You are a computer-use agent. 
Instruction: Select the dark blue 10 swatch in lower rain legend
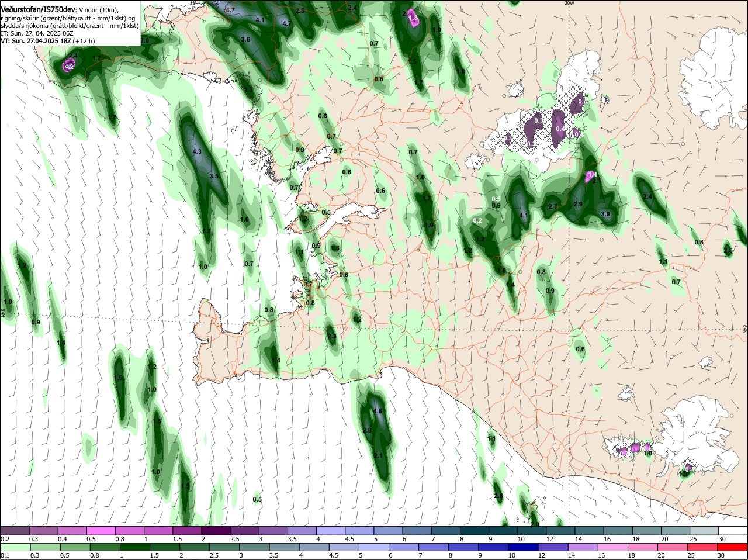[x=524, y=547]
